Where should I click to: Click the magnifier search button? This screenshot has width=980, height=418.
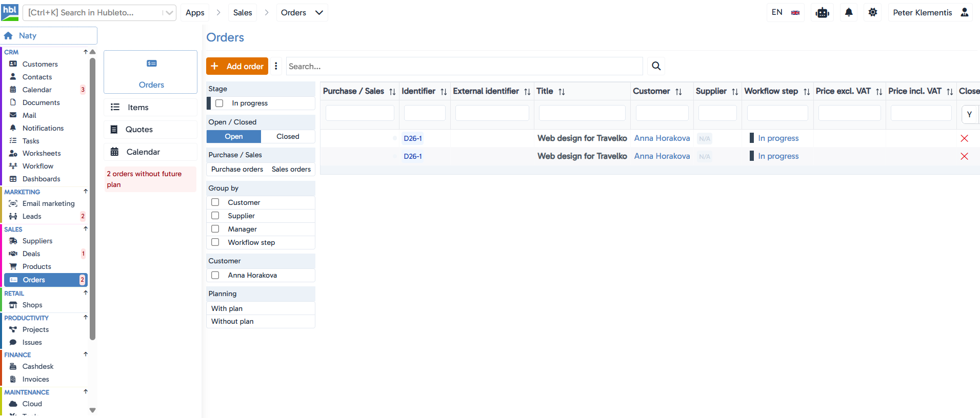coord(656,66)
